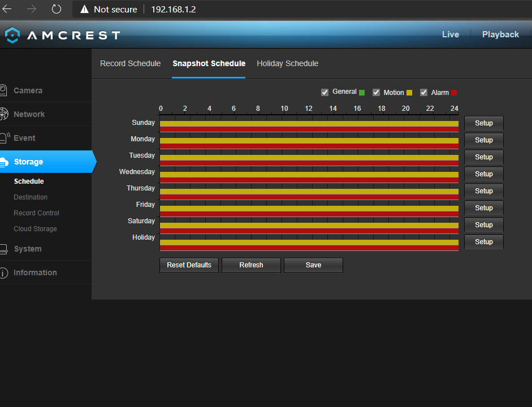Open the Destination storage submenu
Screen dimensions: 532x407
(31, 197)
